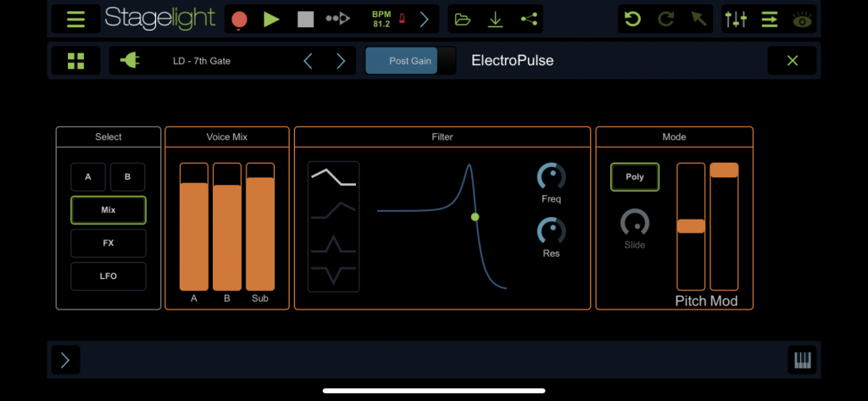
Task: Close the ElectroPulse instrument panel
Action: [x=793, y=61]
